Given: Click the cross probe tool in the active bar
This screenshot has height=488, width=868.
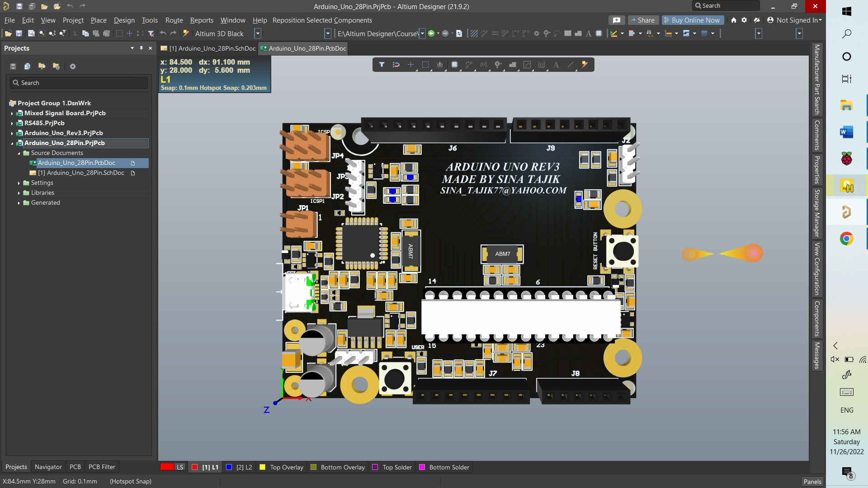Looking at the screenshot, I should tap(585, 65).
